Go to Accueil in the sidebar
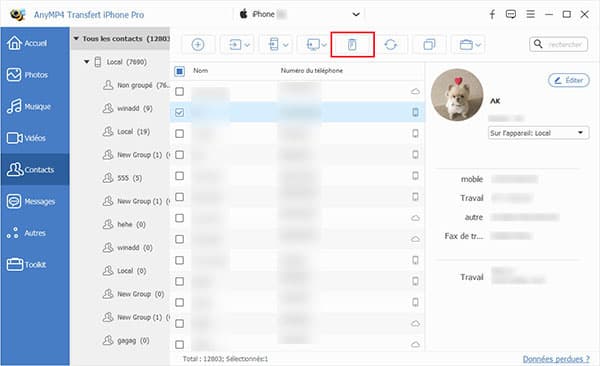Image resolution: width=600 pixels, height=366 pixels. point(35,43)
